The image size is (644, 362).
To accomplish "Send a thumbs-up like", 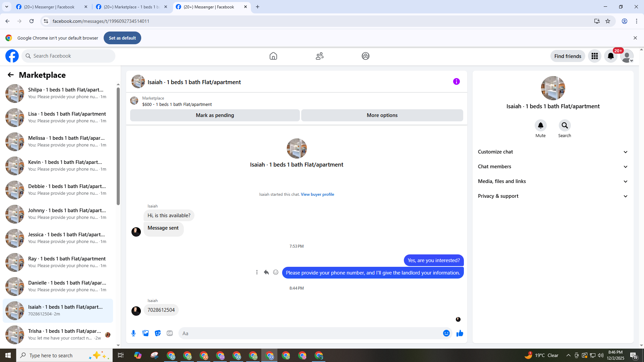I will pyautogui.click(x=460, y=333).
